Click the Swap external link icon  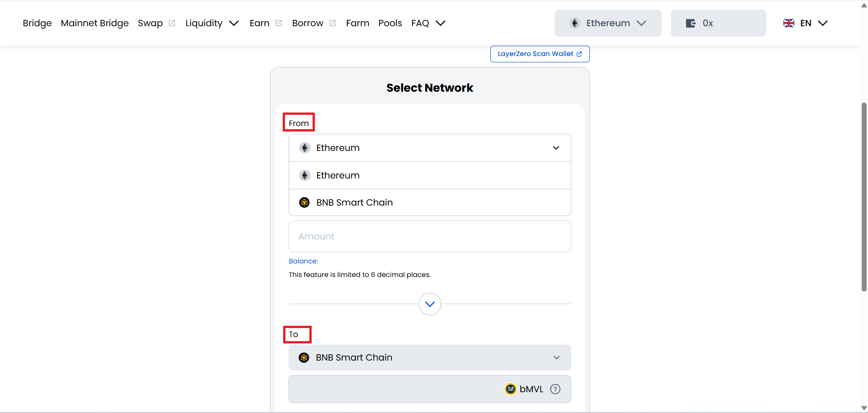click(172, 23)
